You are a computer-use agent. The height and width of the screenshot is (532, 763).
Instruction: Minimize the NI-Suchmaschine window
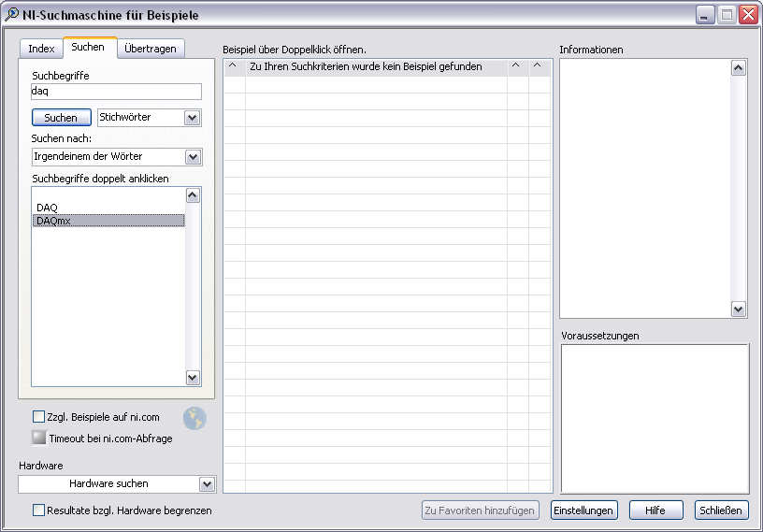click(705, 15)
